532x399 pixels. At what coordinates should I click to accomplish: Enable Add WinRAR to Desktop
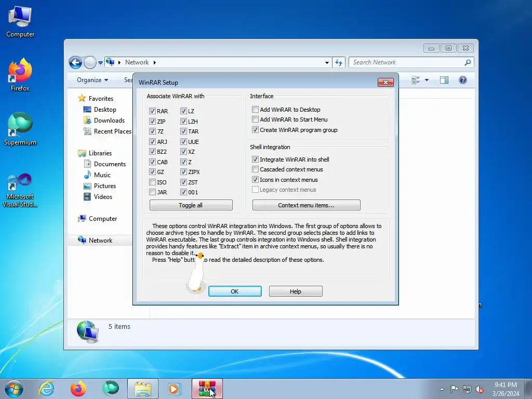pyautogui.click(x=255, y=109)
